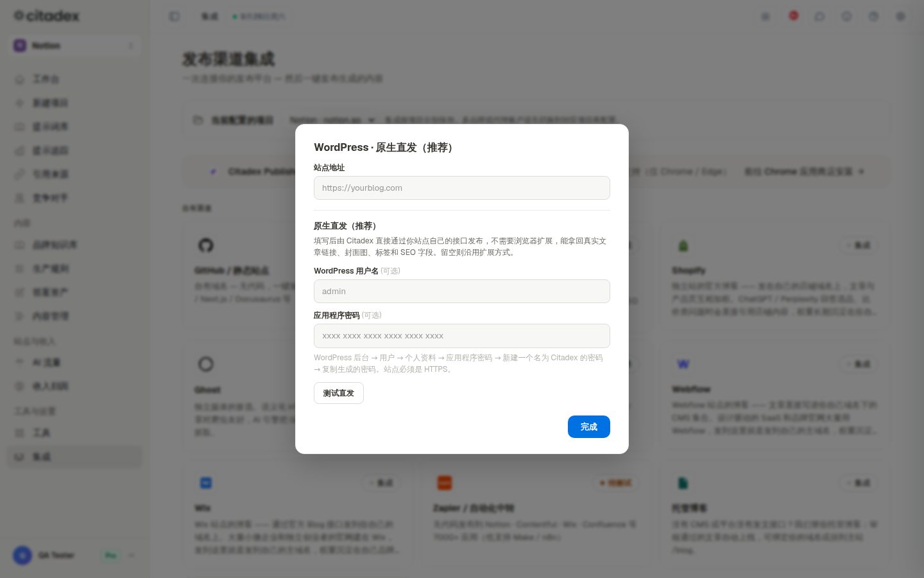Click the integrate button on the Wix card
Image resolution: width=924 pixels, height=578 pixels.
tap(381, 482)
